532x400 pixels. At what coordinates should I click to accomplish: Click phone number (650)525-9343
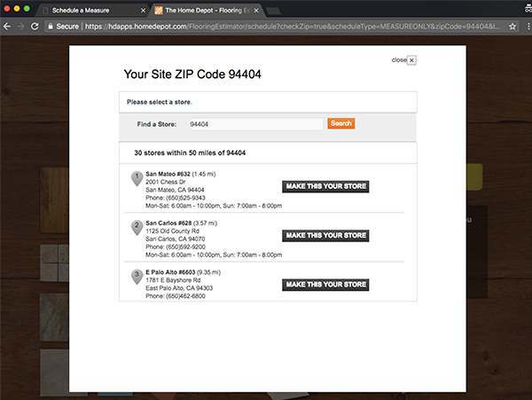coord(185,198)
